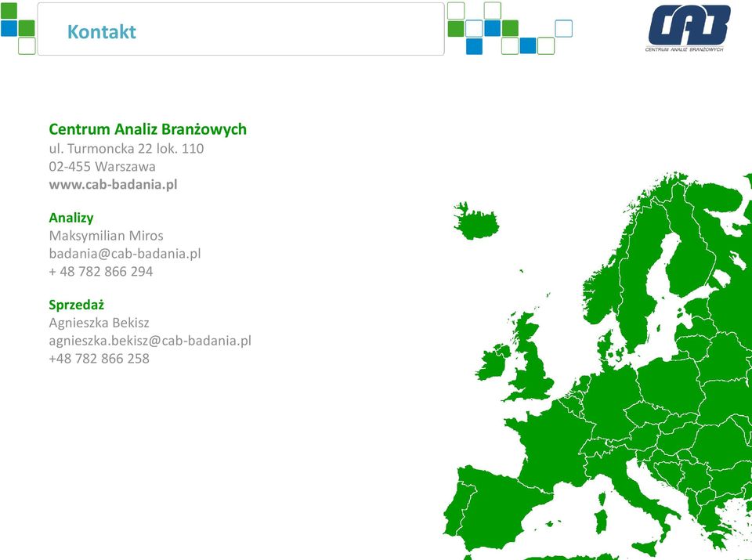Click the postal line 02-455 Warszawa
The width and height of the screenshot is (752, 560).
[102, 166]
